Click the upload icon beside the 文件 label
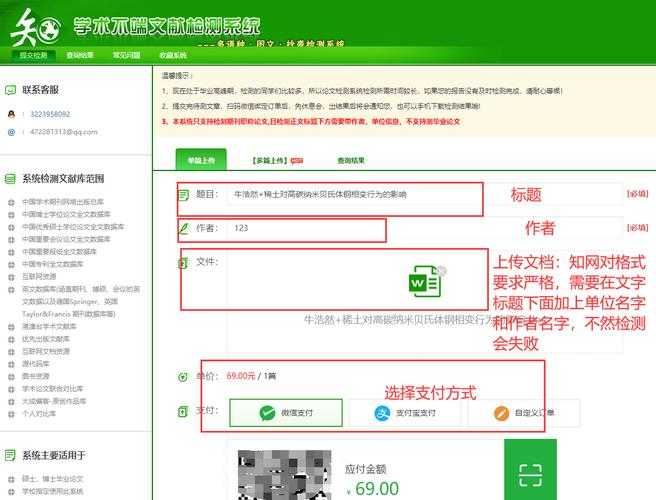Viewport: 656px width, 500px height. pos(183,263)
